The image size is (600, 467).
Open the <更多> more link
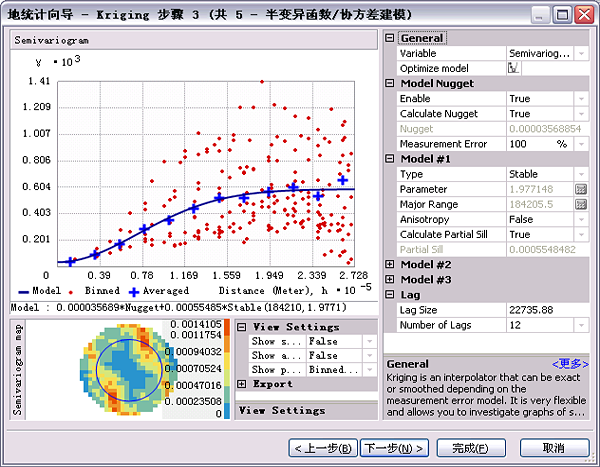[571, 364]
